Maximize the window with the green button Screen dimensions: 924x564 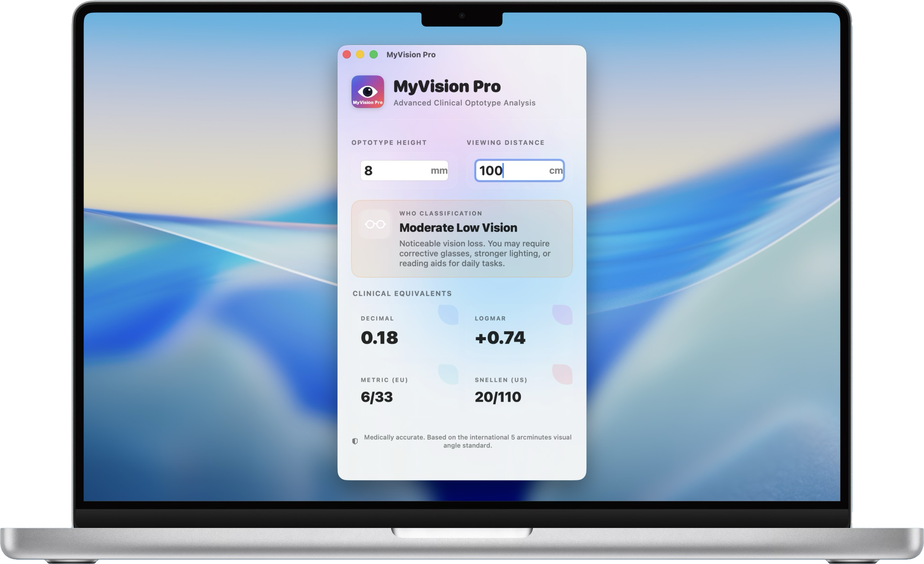tap(374, 54)
